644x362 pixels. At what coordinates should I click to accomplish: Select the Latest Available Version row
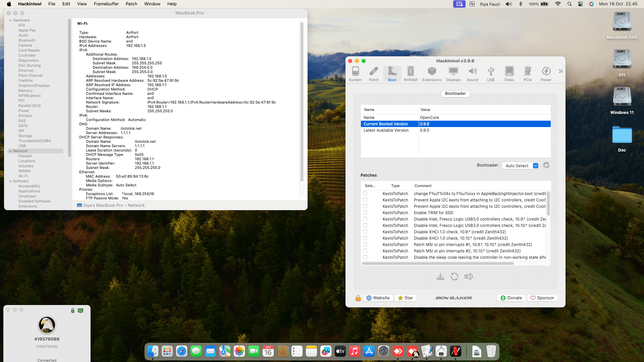[455, 130]
